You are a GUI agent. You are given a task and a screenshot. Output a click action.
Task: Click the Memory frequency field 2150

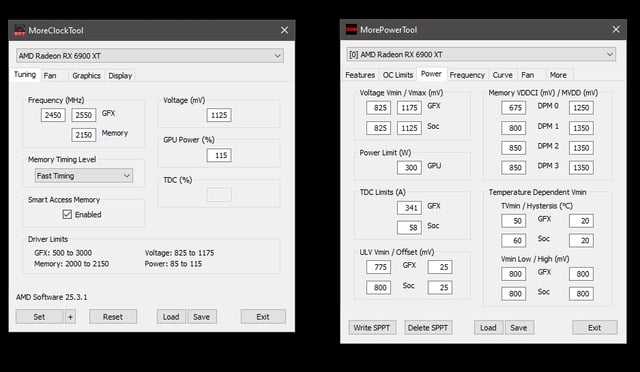point(84,135)
